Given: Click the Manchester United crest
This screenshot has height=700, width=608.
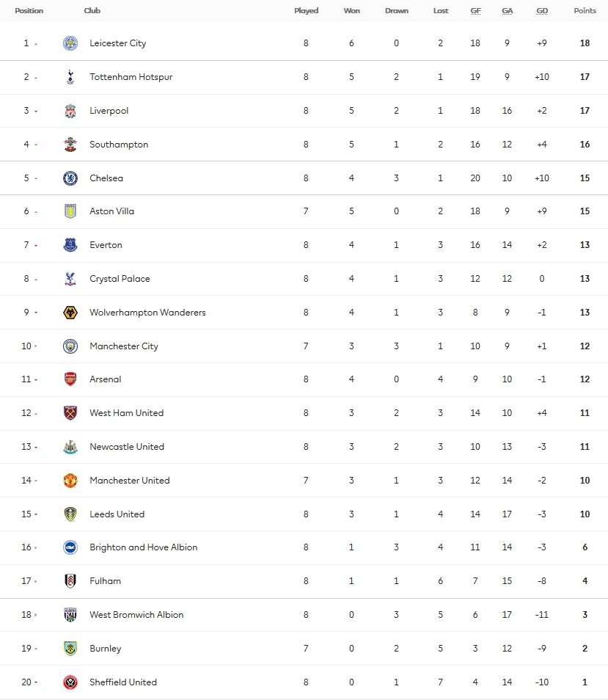Looking at the screenshot, I should tap(70, 481).
